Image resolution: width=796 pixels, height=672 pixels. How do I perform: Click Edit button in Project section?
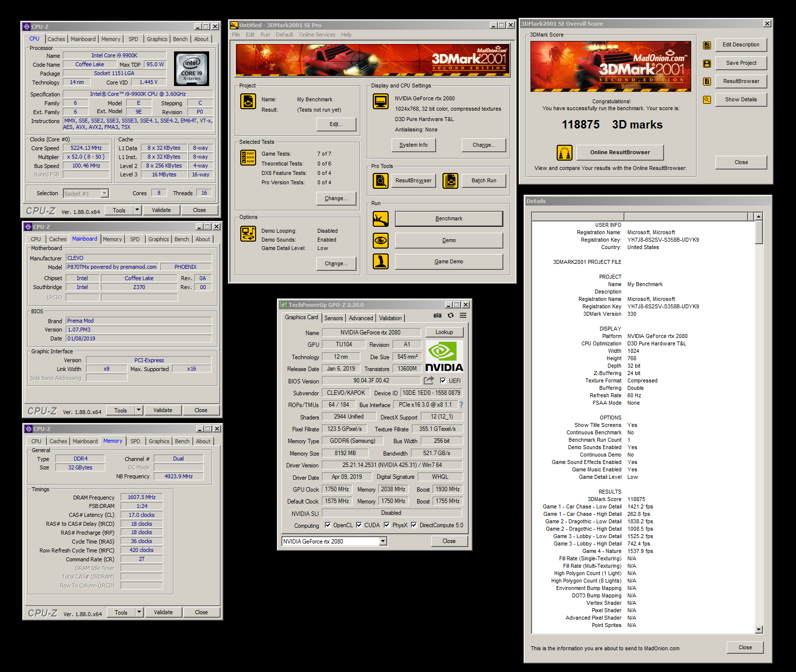click(x=336, y=125)
